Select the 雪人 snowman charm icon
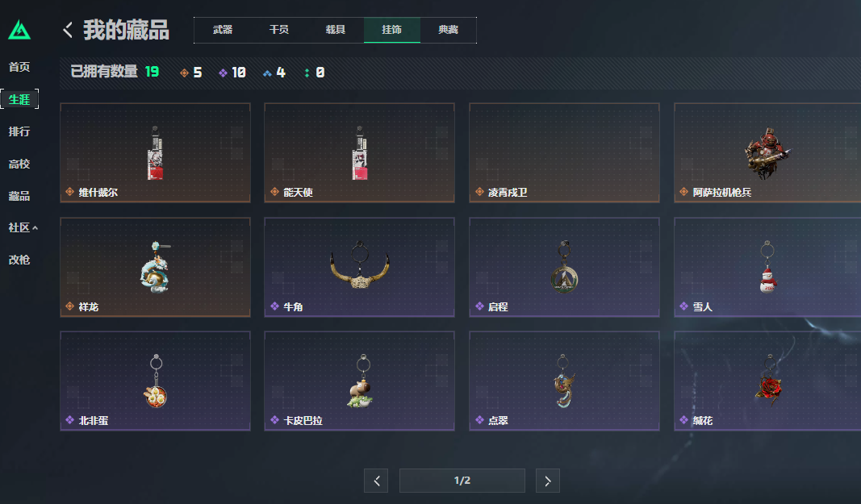861x504 pixels. tap(767, 268)
